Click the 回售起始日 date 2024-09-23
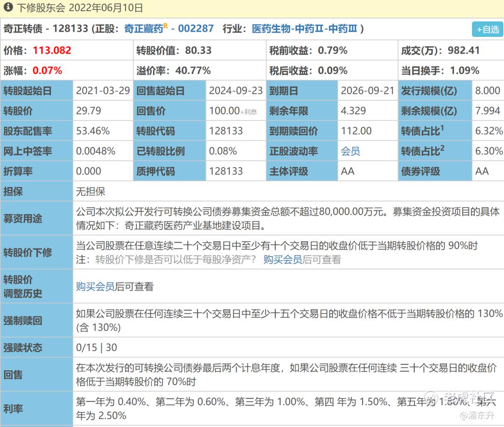This screenshot has height=427, width=504. (x=236, y=91)
